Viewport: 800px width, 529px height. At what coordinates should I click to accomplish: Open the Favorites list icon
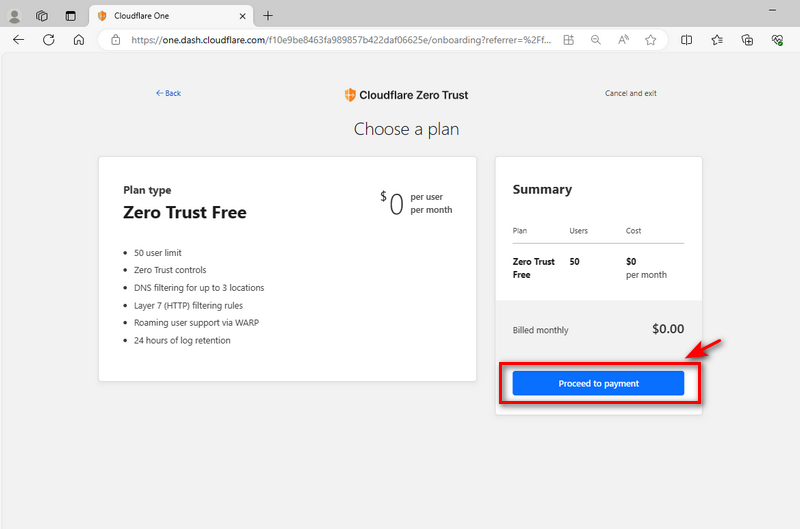[717, 40]
